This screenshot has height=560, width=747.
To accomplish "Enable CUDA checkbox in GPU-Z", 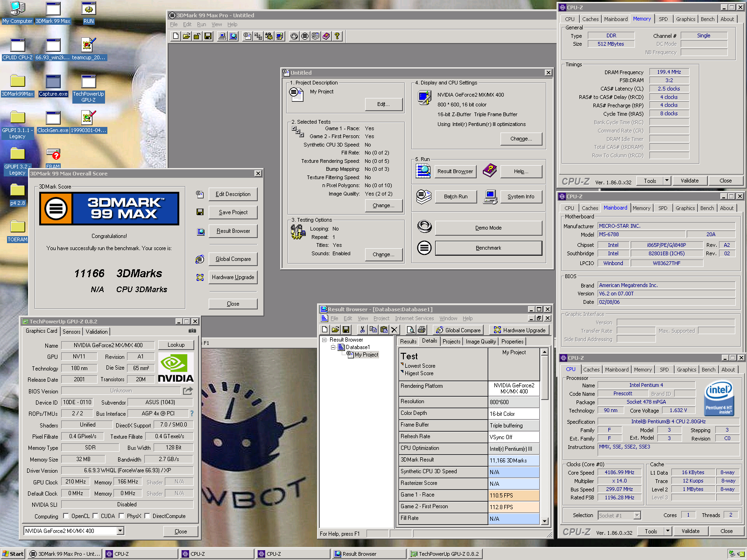I will pos(95,516).
